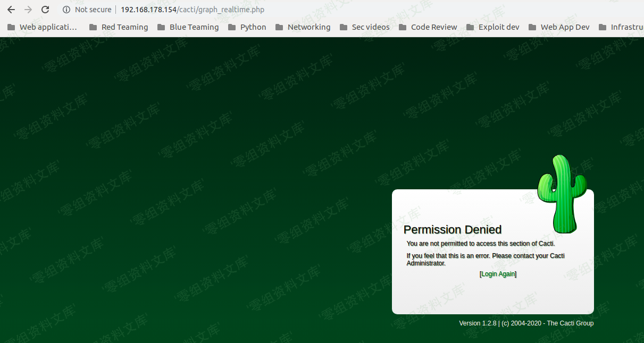This screenshot has width=644, height=343.
Task: Click the browser forward arrow
Action: coord(28,10)
